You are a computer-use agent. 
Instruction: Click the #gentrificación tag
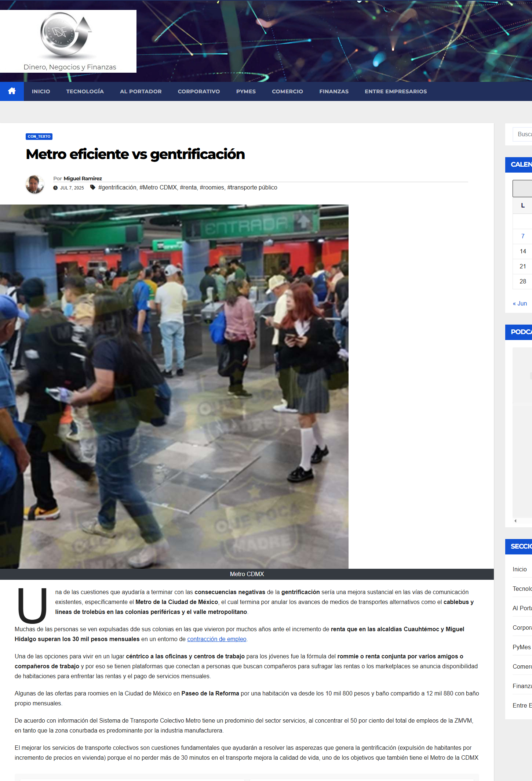(x=117, y=187)
